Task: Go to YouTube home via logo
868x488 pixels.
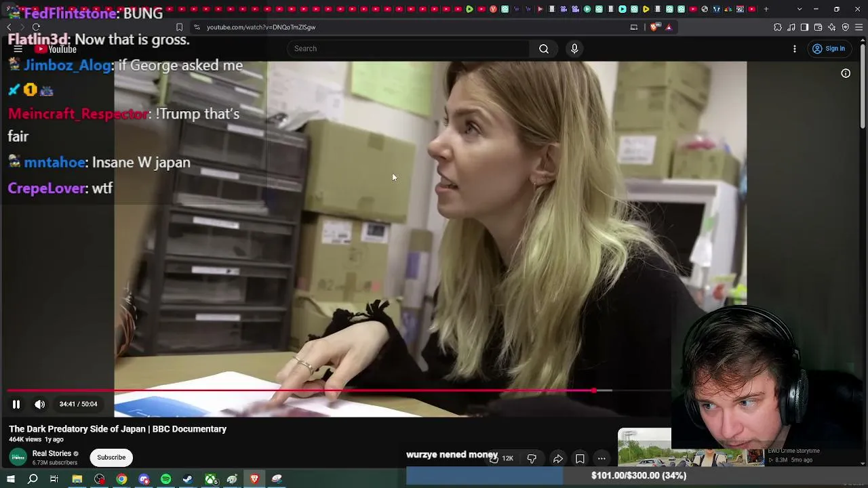Action: [56, 49]
